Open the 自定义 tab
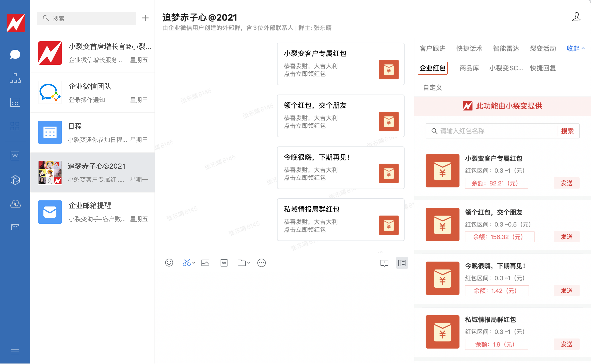591x364 pixels. coord(433,88)
